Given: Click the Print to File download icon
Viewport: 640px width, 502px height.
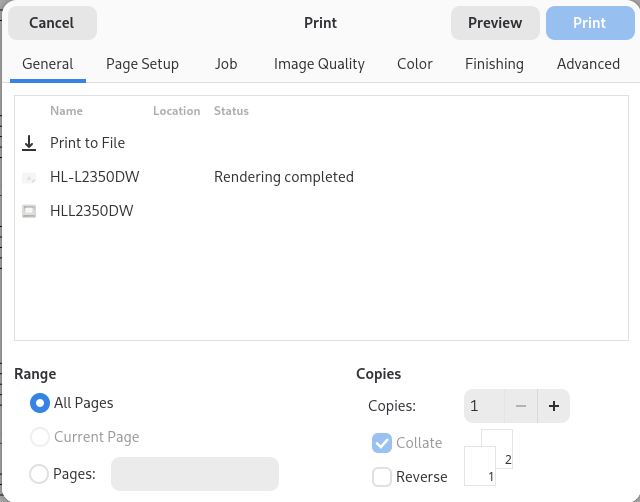Looking at the screenshot, I should click(x=29, y=143).
